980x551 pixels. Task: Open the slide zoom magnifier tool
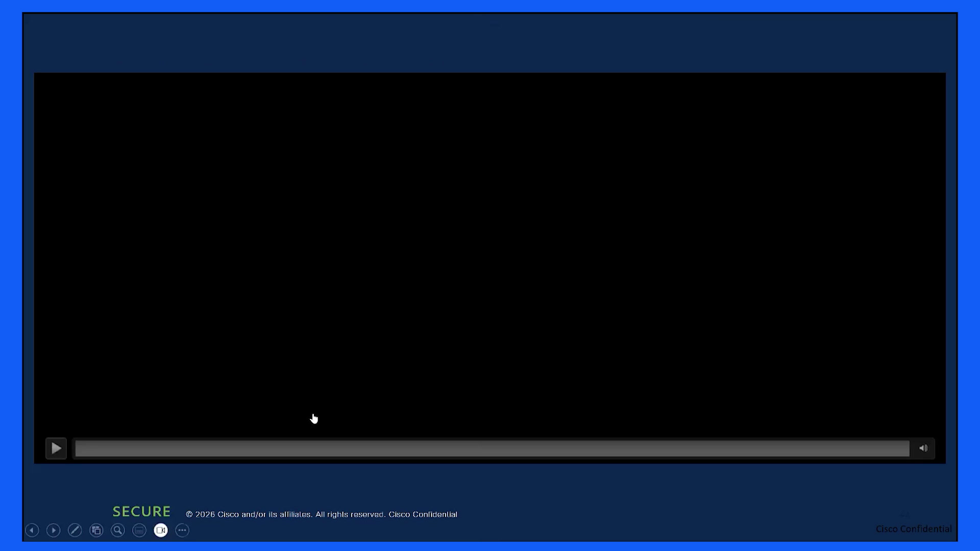pos(118,531)
